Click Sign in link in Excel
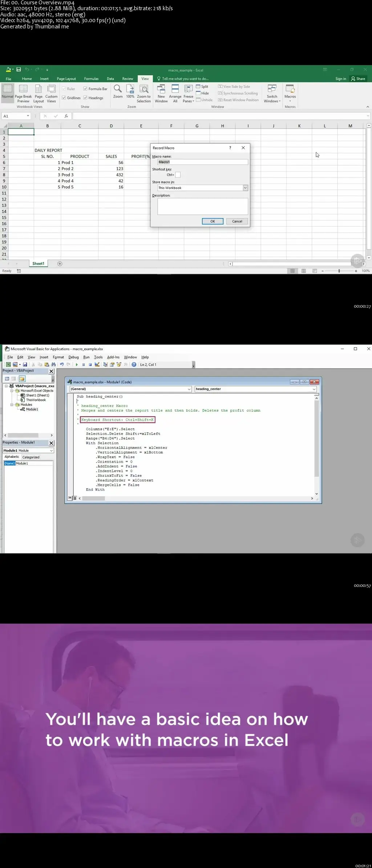 340,79
